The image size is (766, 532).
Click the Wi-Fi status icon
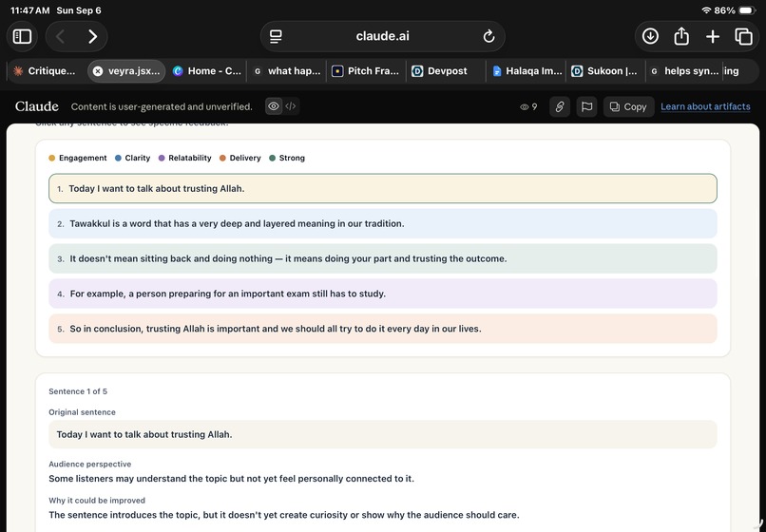pyautogui.click(x=706, y=10)
